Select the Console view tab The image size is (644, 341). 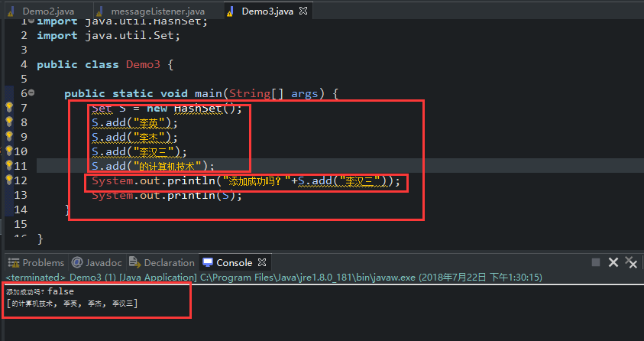coord(234,262)
